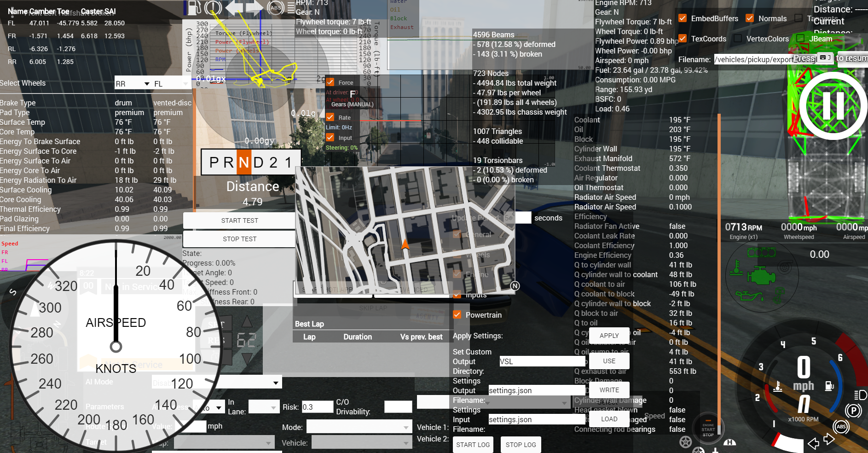Viewport: 868px width, 453px height.
Task: Click the wheel icon left of engine button
Action: tap(685, 442)
